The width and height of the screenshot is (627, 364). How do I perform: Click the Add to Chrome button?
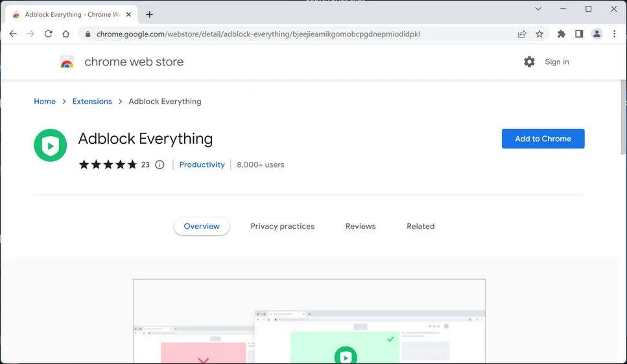[543, 139]
